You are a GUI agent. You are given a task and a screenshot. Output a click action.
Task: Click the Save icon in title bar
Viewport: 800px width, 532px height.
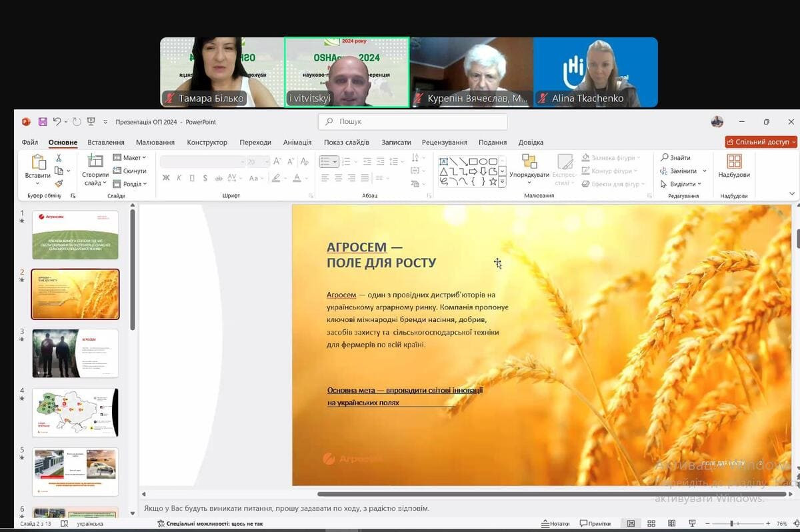click(43, 122)
